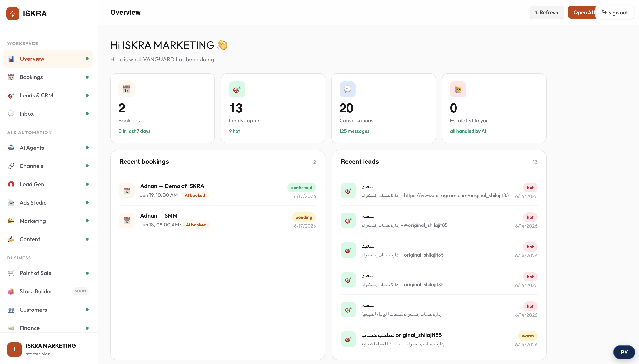Go to Ads Studio
639x364 pixels.
[x=48, y=202]
